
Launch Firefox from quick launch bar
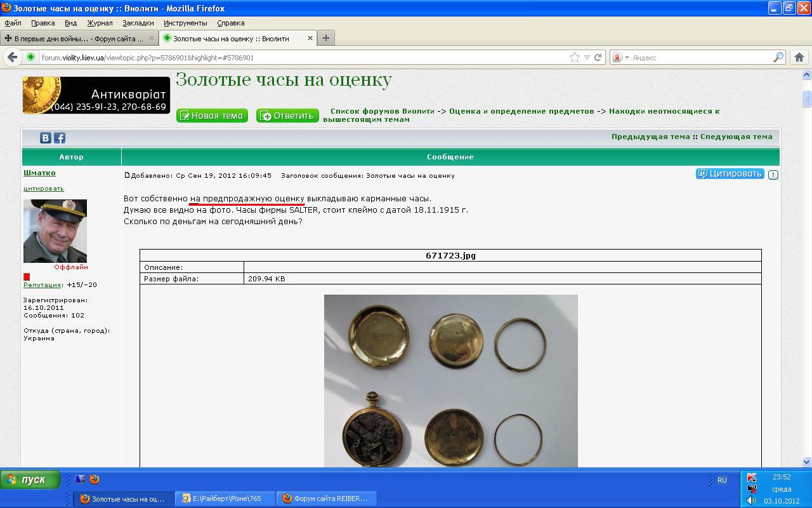coord(95,479)
